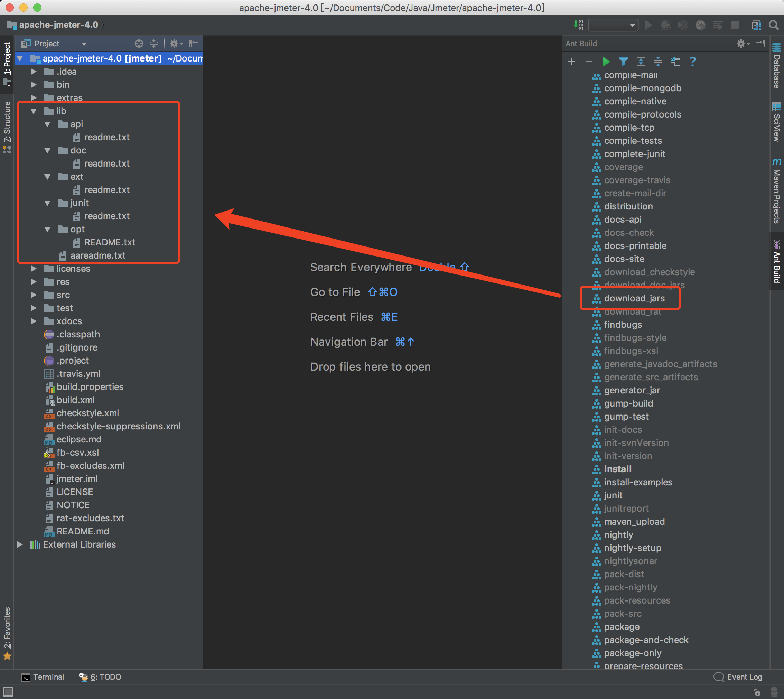This screenshot has height=699, width=784.
Task: Expand External Libraries node
Action: point(20,544)
